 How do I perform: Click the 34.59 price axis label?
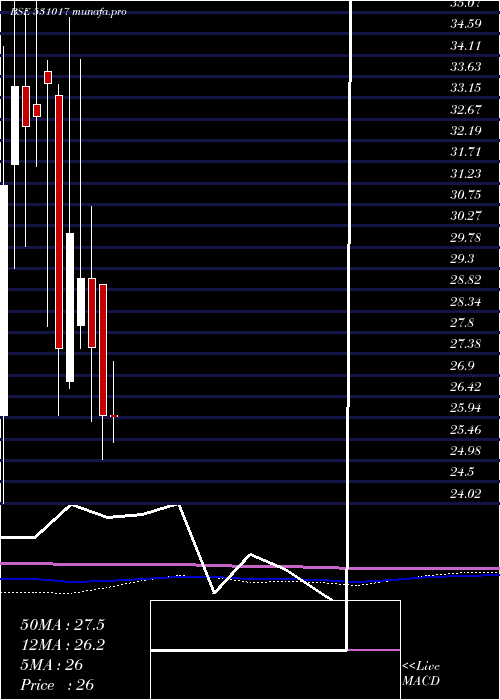pyautogui.click(x=466, y=24)
